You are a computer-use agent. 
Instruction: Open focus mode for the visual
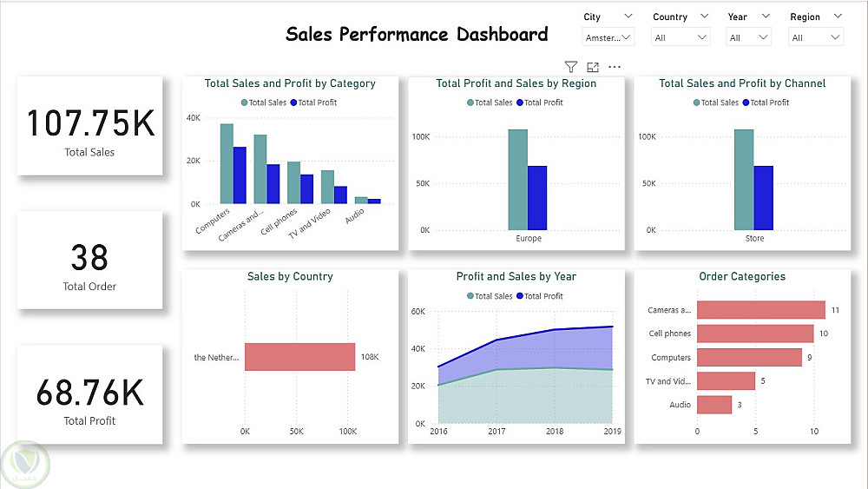pos(593,67)
